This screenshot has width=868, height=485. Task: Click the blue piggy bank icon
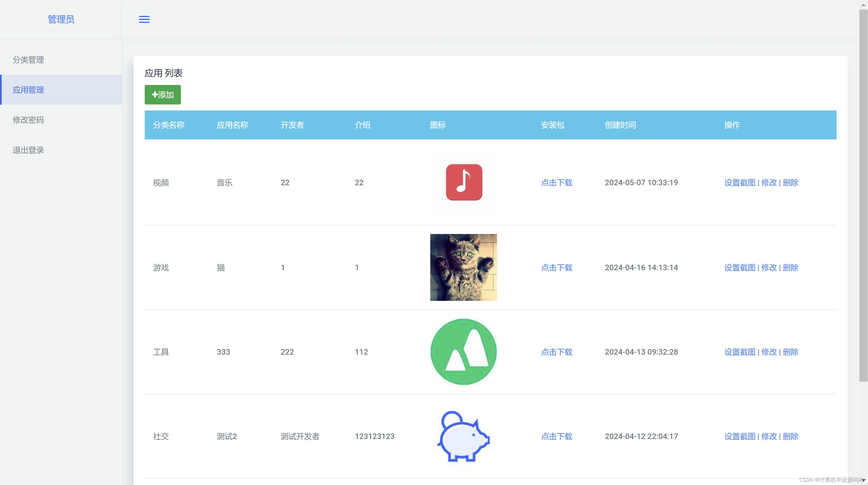pyautogui.click(x=464, y=436)
